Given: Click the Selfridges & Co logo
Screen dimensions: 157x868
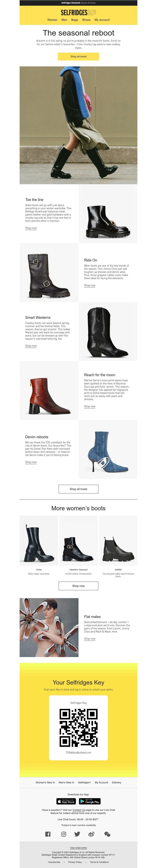Looking at the screenshot, I should coord(78,12).
